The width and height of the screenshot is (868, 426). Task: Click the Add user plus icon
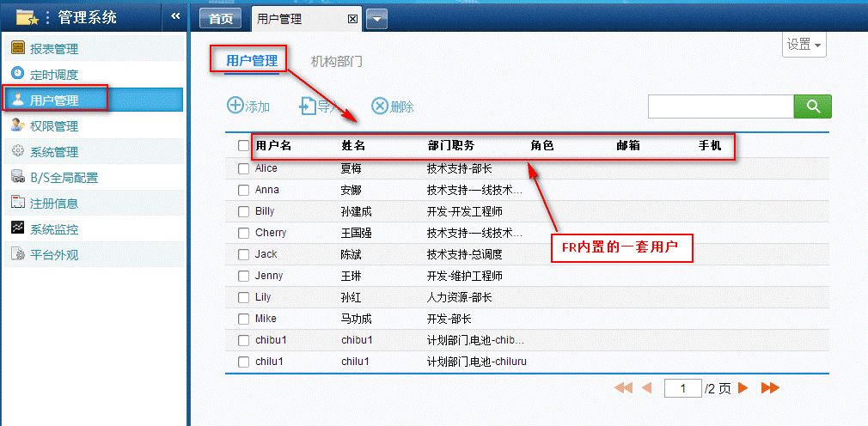[x=235, y=106]
